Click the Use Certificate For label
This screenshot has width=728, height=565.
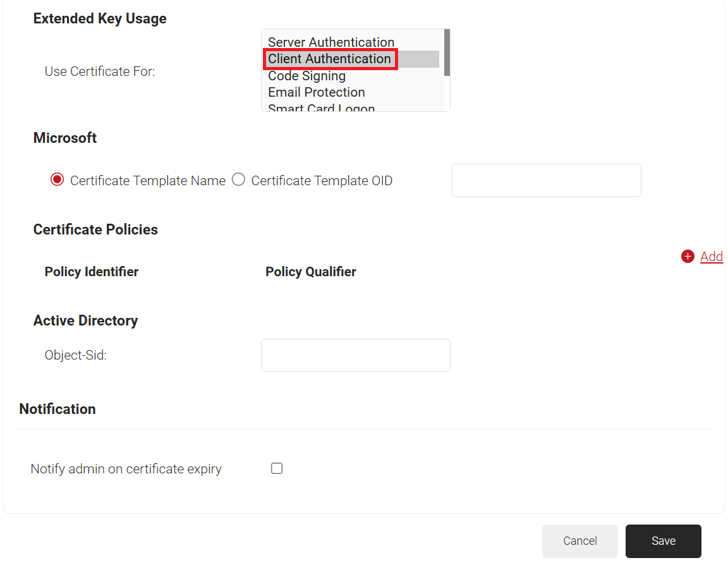(99, 71)
